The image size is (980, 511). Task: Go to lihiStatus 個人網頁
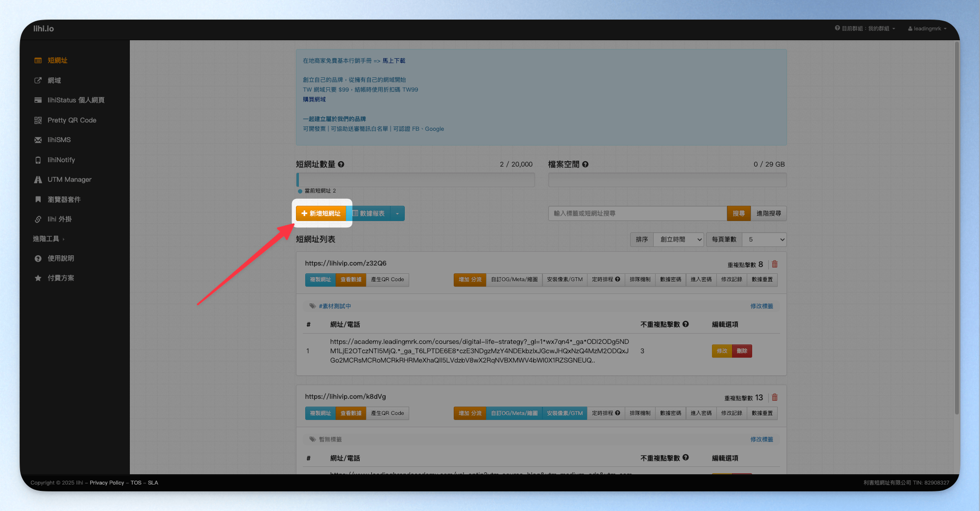point(75,100)
